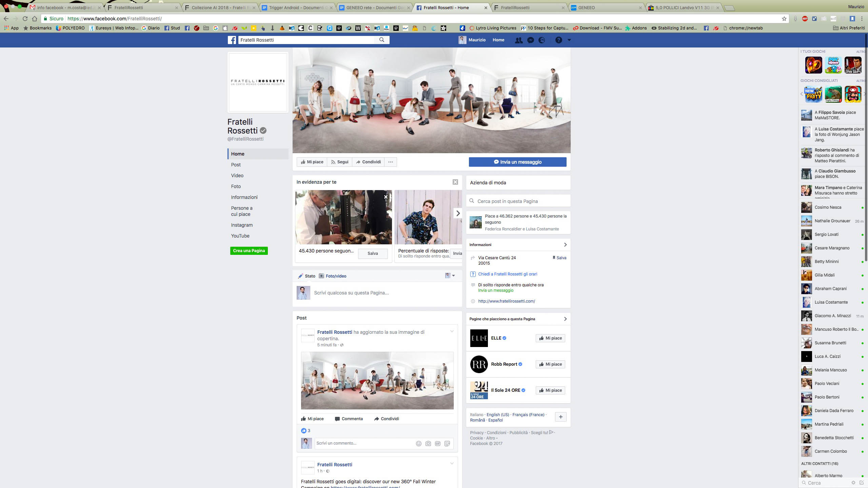Select Video in the page sidebar
This screenshot has width=868, height=488.
(237, 176)
